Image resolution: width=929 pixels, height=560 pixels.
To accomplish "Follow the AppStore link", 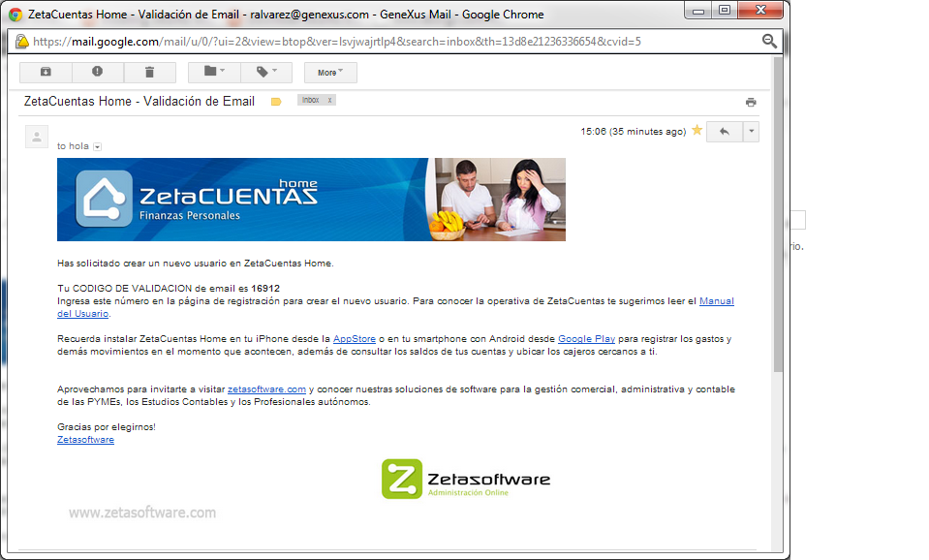I will point(355,339).
